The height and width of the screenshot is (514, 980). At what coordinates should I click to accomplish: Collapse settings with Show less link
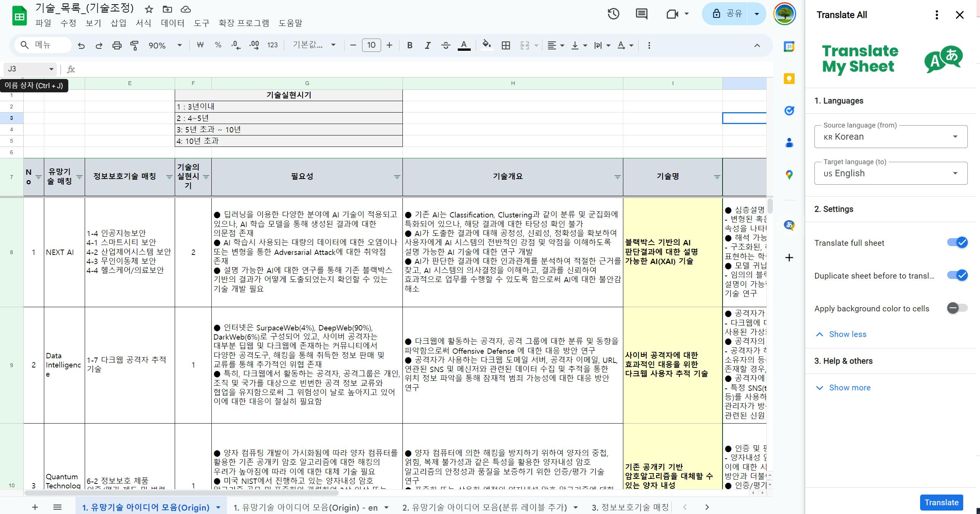click(847, 334)
